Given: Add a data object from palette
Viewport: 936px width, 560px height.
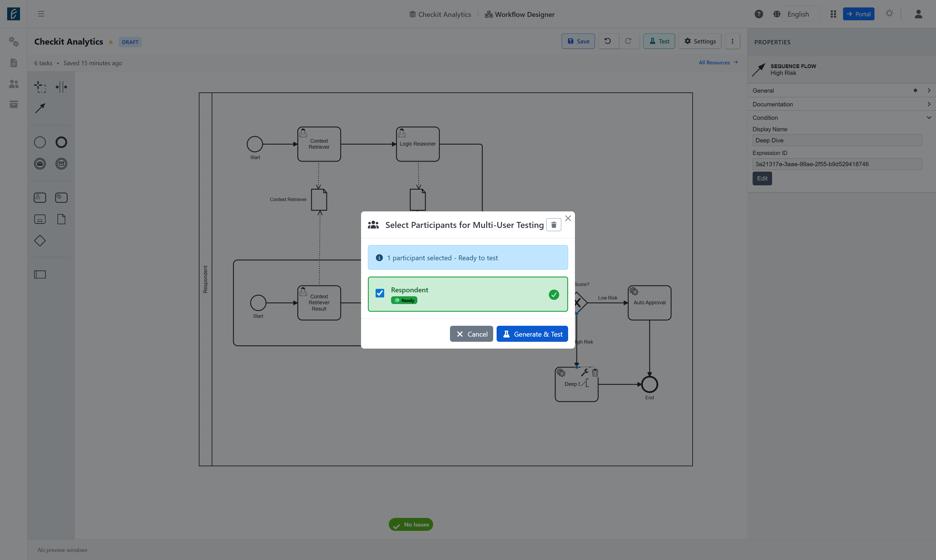Looking at the screenshot, I should 61,219.
